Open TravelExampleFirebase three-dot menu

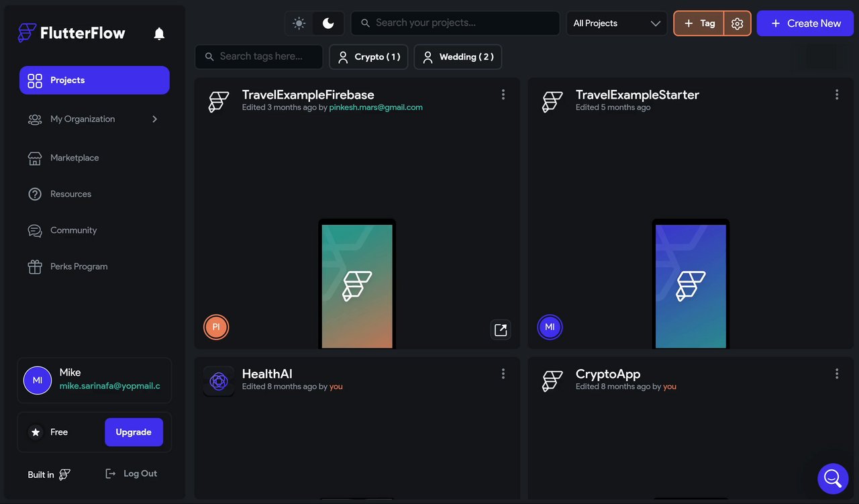pyautogui.click(x=503, y=95)
